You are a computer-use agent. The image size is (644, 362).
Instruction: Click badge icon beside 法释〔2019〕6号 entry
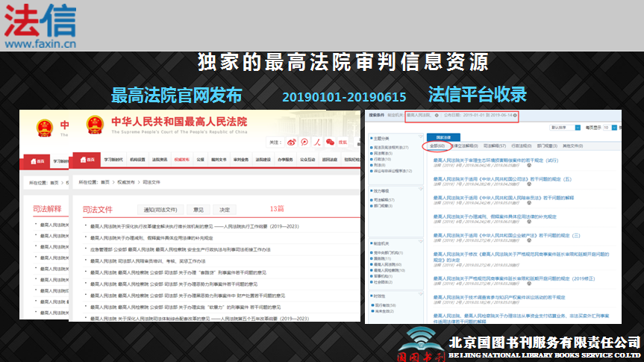529,222
